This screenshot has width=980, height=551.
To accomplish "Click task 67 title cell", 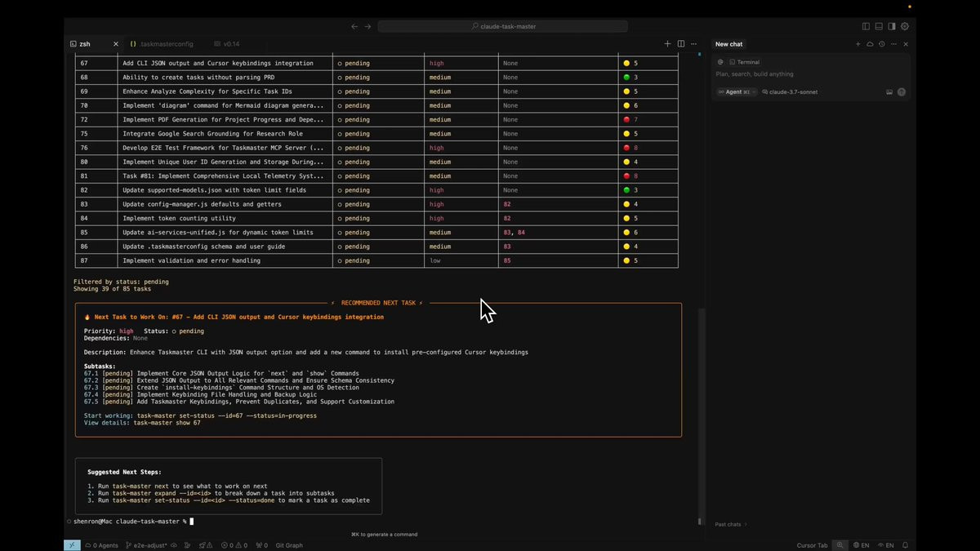I will 226,63.
